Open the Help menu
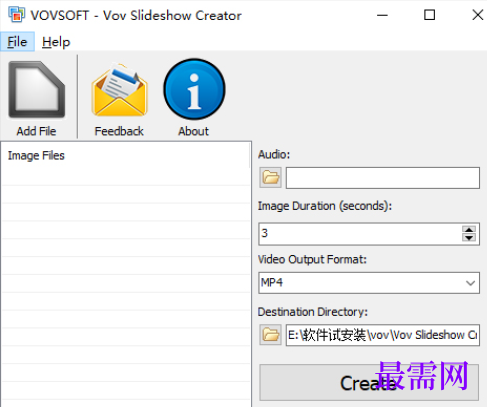Screen dimensions: 487x407 pyautogui.click(x=56, y=42)
